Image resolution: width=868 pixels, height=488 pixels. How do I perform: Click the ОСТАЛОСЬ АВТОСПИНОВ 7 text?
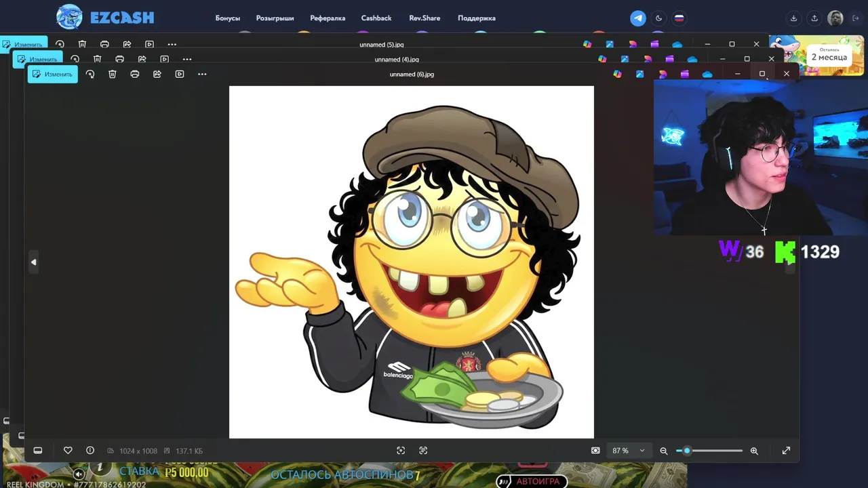(x=345, y=474)
